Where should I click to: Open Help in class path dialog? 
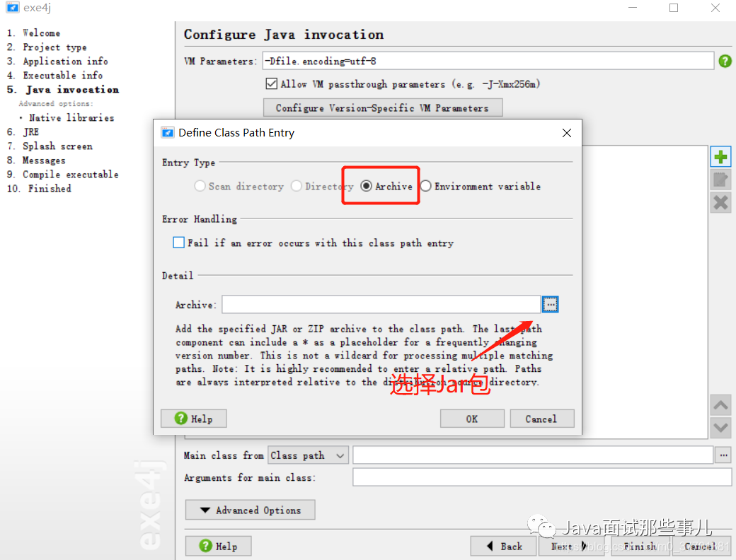tap(193, 419)
